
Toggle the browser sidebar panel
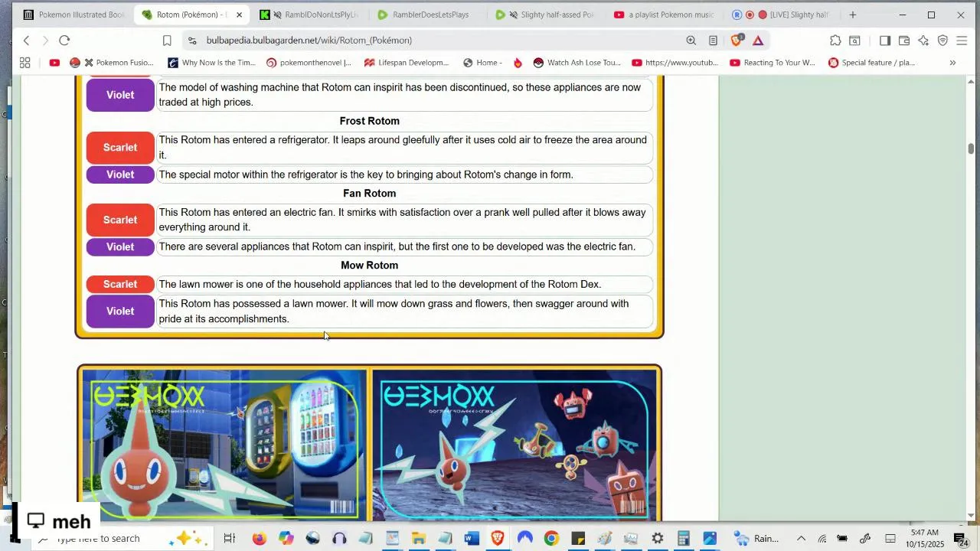[x=884, y=41]
